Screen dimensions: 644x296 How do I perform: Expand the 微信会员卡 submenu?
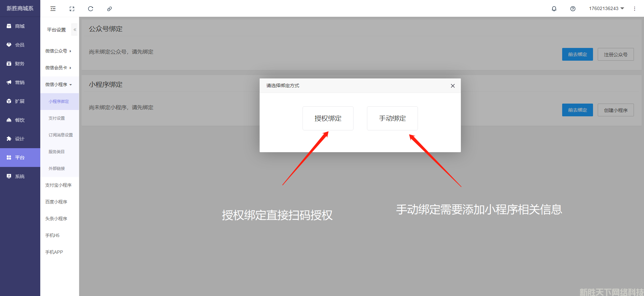(x=58, y=68)
